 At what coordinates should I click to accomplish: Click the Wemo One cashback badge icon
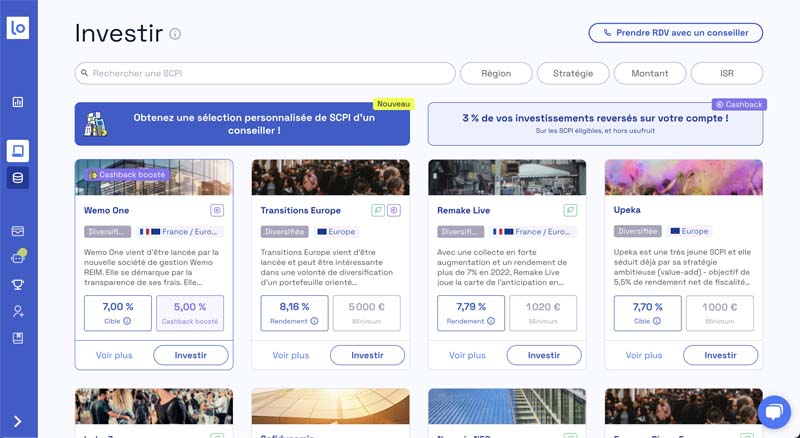217,210
